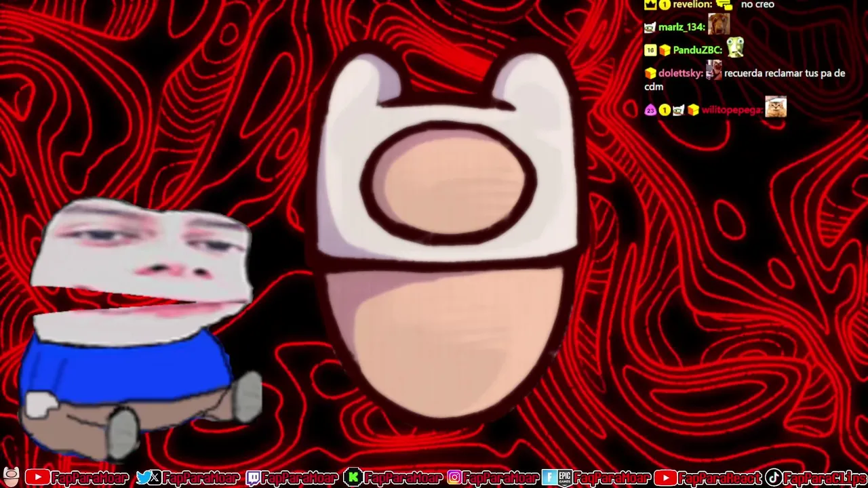Click the FapParaMoar handle beside the Instagram icon

pos(501,478)
